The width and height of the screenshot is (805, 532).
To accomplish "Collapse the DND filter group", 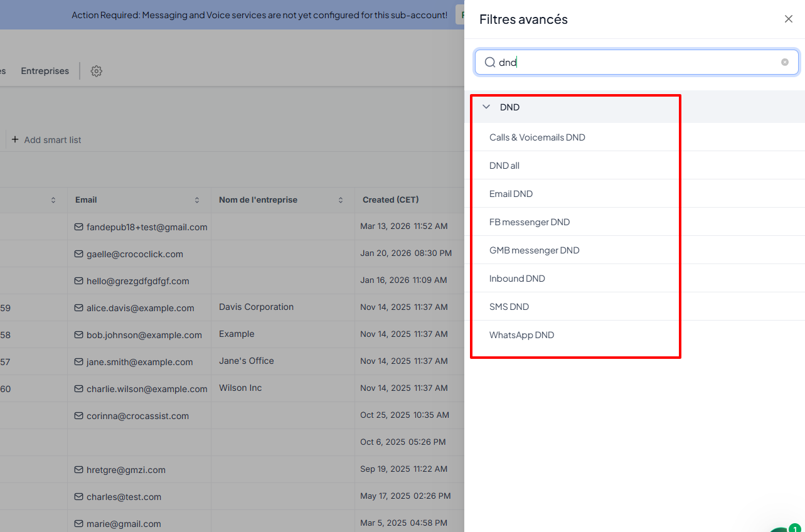I will (x=486, y=107).
